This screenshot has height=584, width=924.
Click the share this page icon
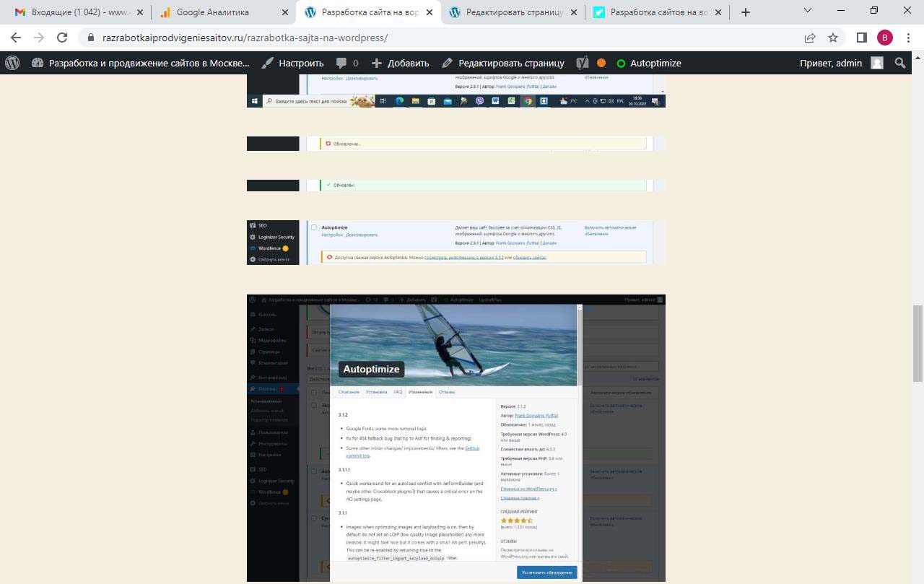coord(810,38)
